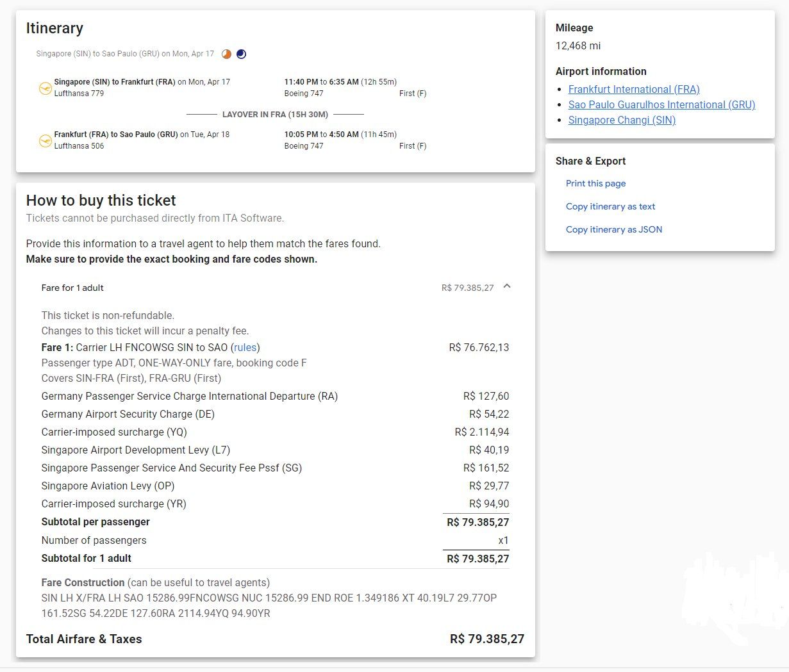
Task: Click the Singapore (SIN) to Frankfurt (FRA) segment title
Action: point(115,82)
